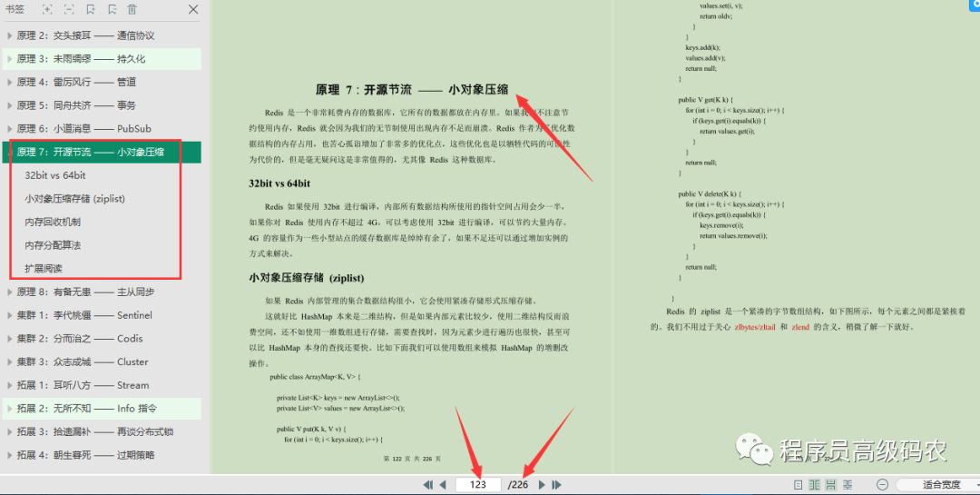Click the 32bit vs 64bit section heading
Screen dimensions: 980x495
[x=279, y=183]
